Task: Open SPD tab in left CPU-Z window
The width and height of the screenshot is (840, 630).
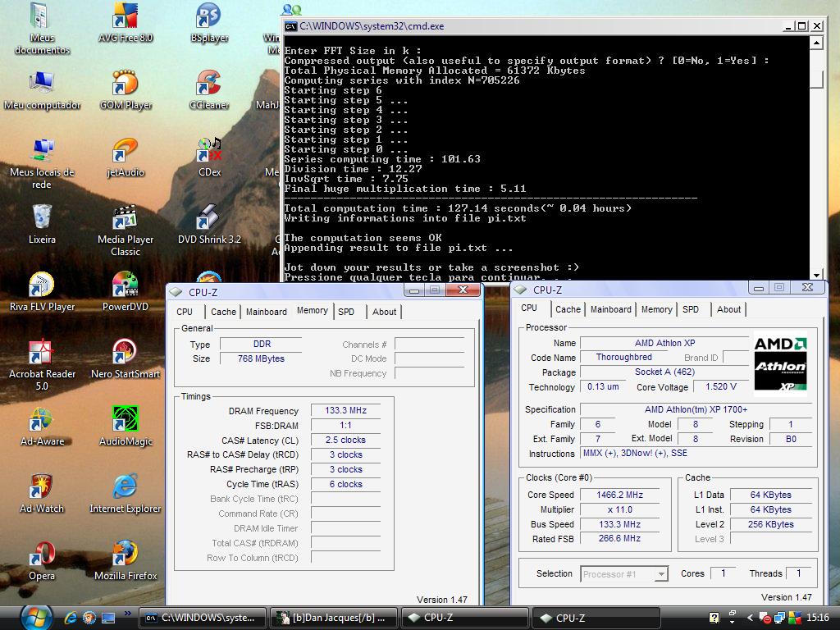Action: click(346, 312)
